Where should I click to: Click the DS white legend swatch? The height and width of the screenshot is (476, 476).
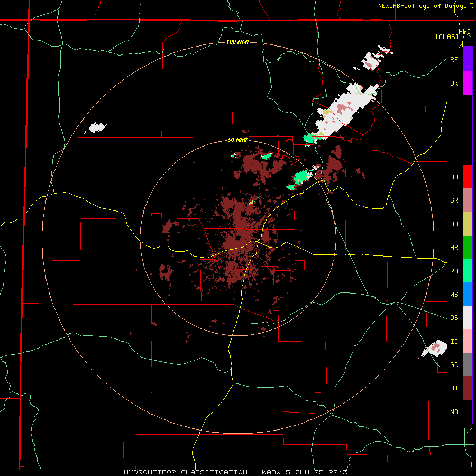point(467,317)
